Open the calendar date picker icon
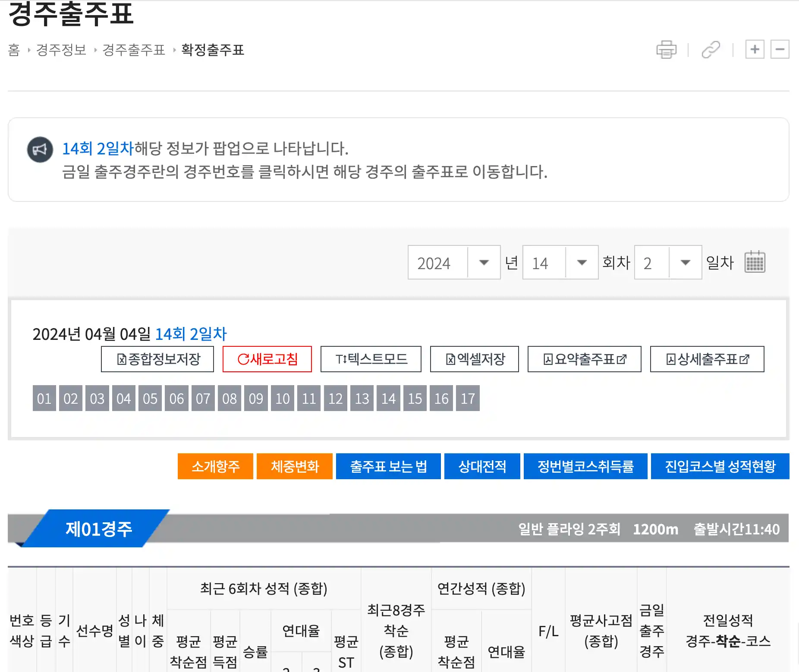Screen dimensions: 799x672 pos(754,262)
